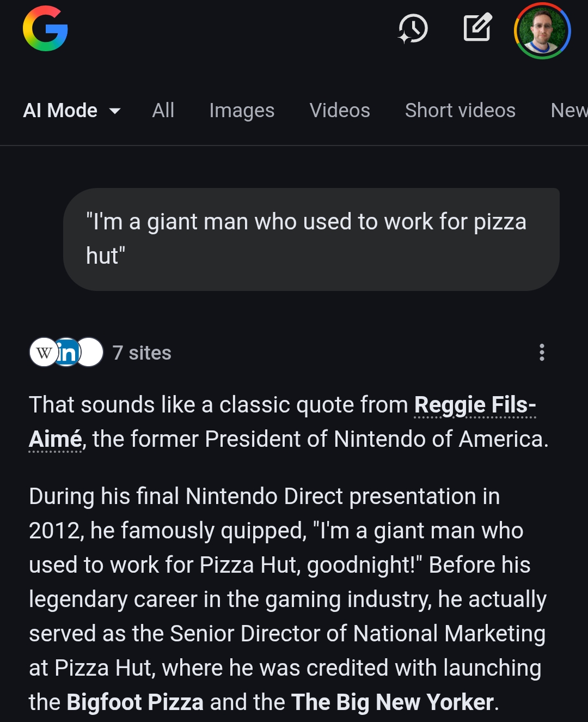588x722 pixels.
Task: Show the 7 sites source list
Action: (x=142, y=353)
